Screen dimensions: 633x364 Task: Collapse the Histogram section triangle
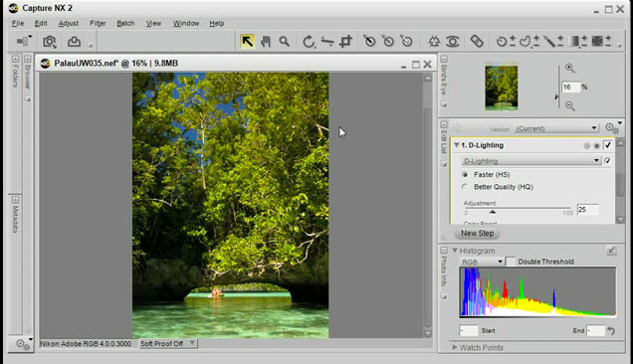pos(455,251)
